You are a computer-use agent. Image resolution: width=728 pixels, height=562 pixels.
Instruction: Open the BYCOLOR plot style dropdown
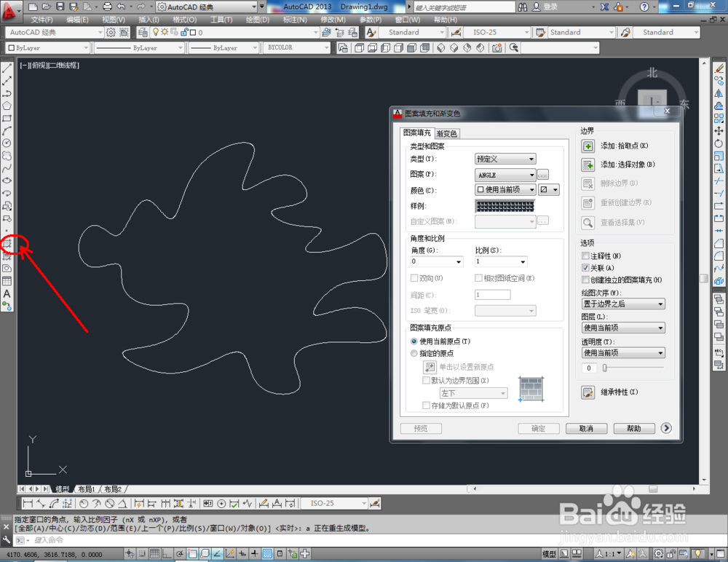pyautogui.click(x=297, y=48)
